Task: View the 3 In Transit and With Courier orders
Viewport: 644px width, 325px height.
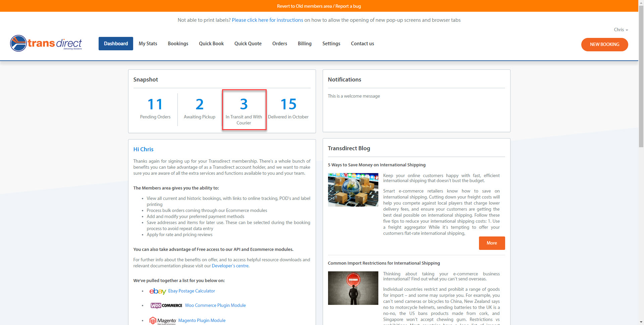Action: pos(244,110)
